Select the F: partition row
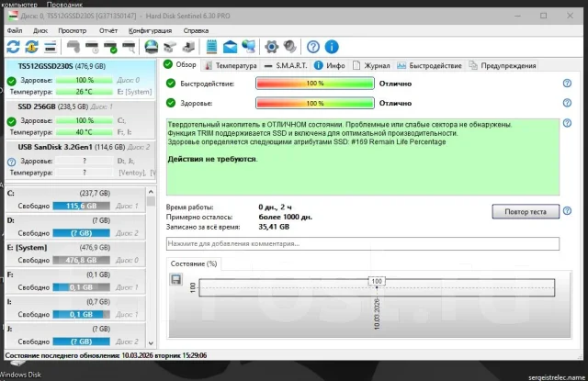This screenshot has width=588, height=381. coord(75,281)
